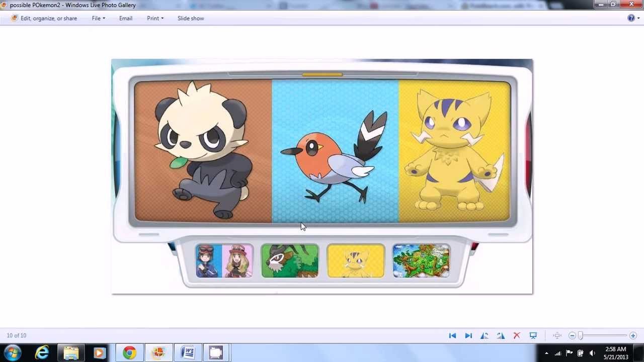Show hidden system tray icons
Viewport: 644px width, 362px height.
click(x=546, y=353)
